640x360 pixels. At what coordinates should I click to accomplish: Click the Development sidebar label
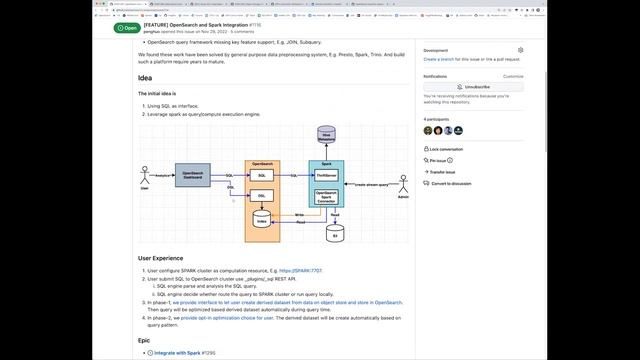click(x=436, y=50)
